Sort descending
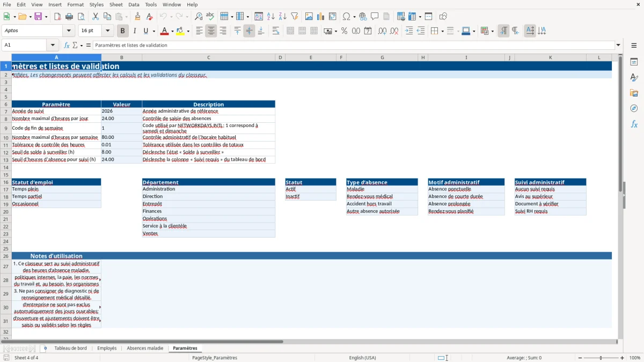Screen dimensions: 644x362 [282, 17]
